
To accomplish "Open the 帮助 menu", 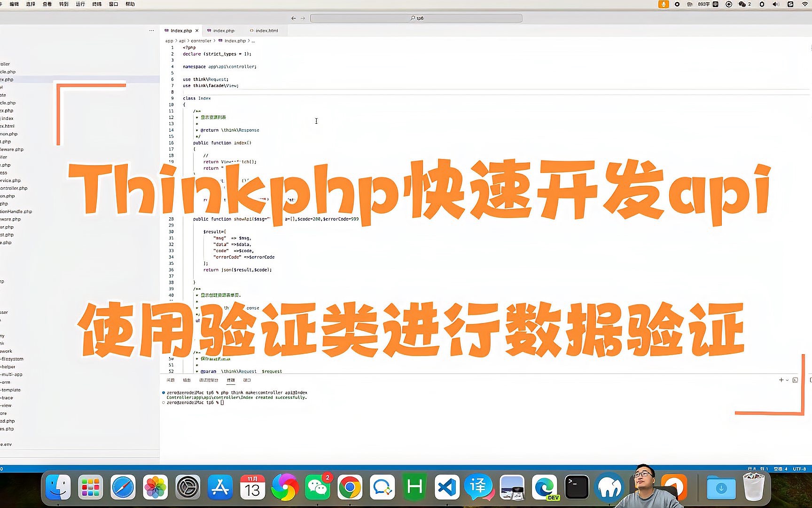I will (130, 4).
